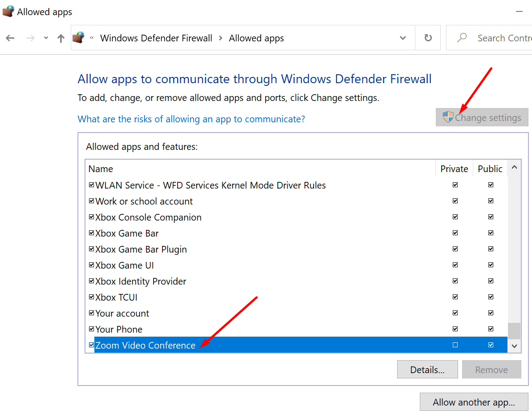This screenshot has height=414, width=532.
Task: Go up one level with up arrow
Action: pos(61,38)
